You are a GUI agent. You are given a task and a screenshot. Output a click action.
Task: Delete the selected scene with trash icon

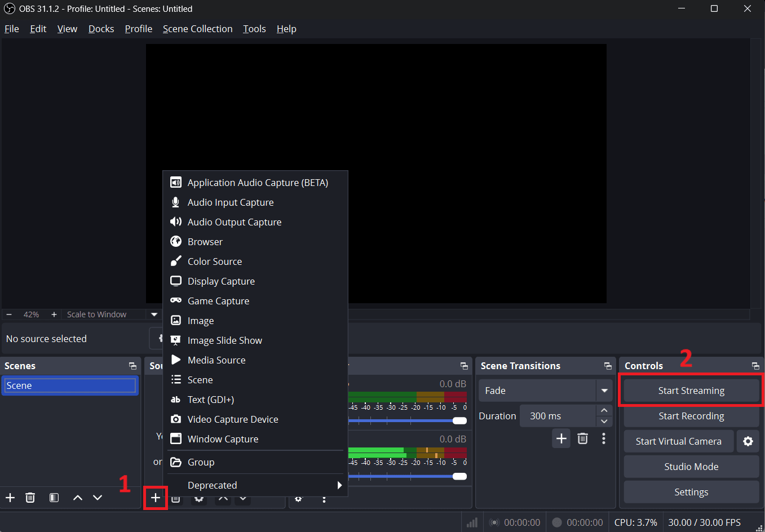(30, 498)
